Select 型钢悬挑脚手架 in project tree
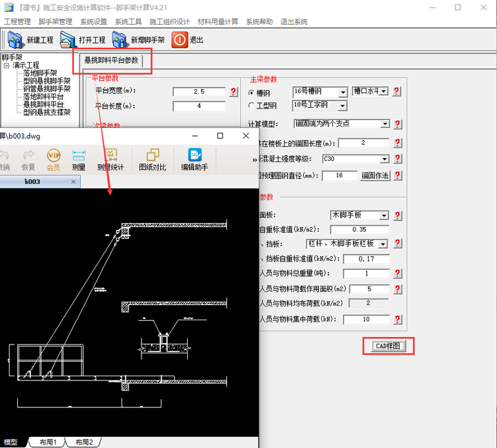Screen dimensions: 497x448 coord(47,81)
